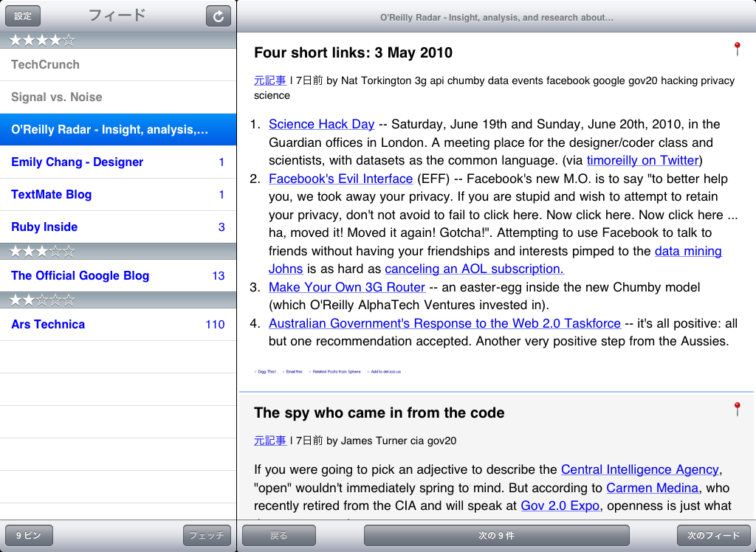Pin 'The spy who came in from the code' article

(x=738, y=409)
